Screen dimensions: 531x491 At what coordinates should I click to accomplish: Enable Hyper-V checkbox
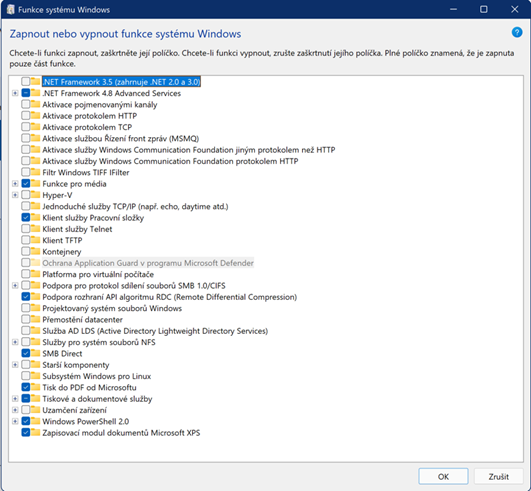click(x=25, y=195)
